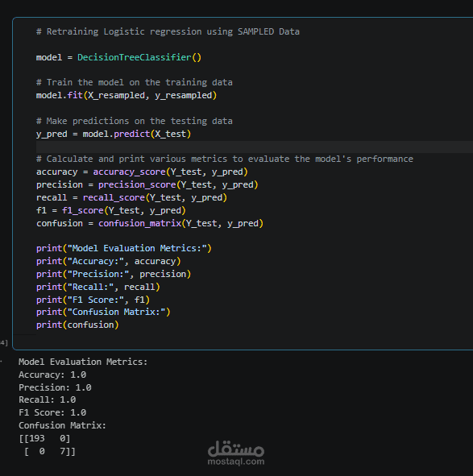Click the accuracy_score function call
This screenshot has height=476, width=473.
coord(171,172)
